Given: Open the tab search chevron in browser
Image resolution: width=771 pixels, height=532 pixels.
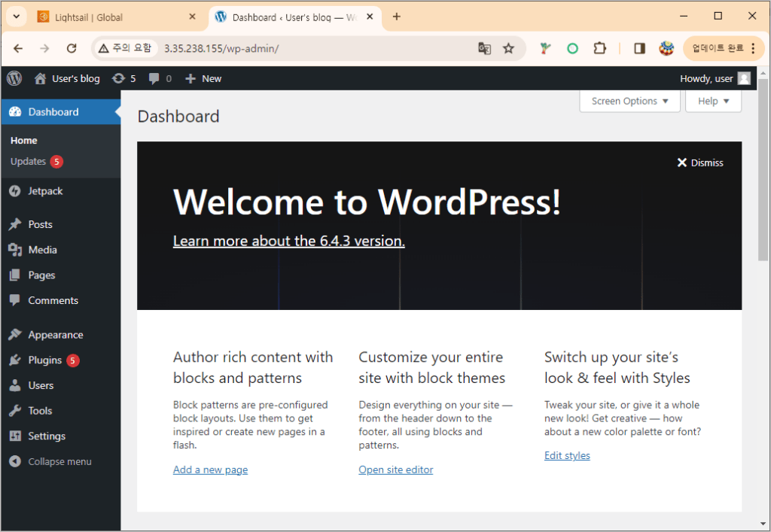Looking at the screenshot, I should (17, 17).
